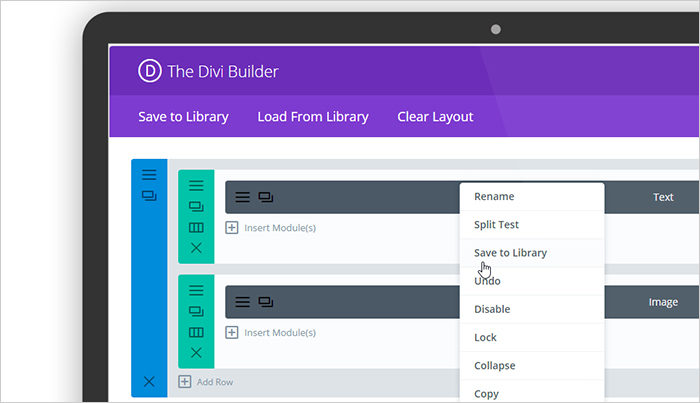Screen dimensions: 700x403
Task: Open settings of the second green row
Action: (x=196, y=290)
